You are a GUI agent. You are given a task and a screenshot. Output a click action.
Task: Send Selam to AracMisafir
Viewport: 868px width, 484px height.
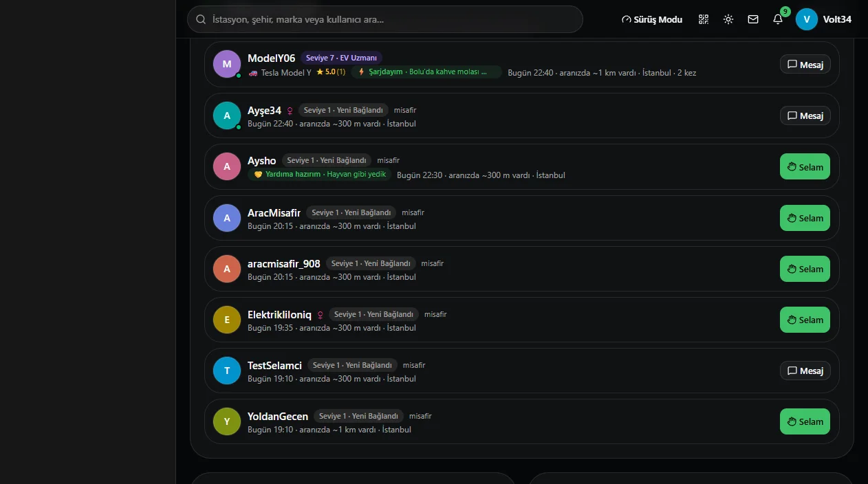tap(805, 218)
